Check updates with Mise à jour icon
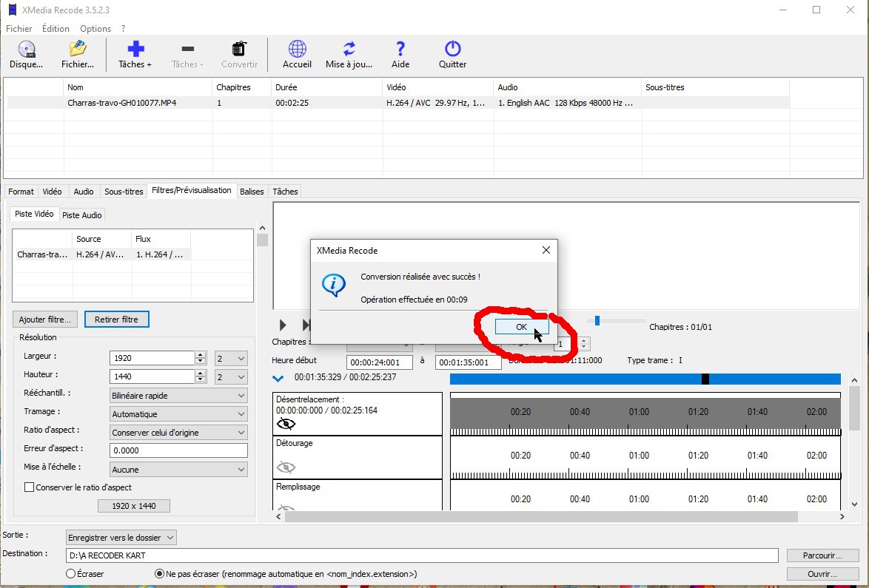This screenshot has height=588, width=869. tap(349, 54)
